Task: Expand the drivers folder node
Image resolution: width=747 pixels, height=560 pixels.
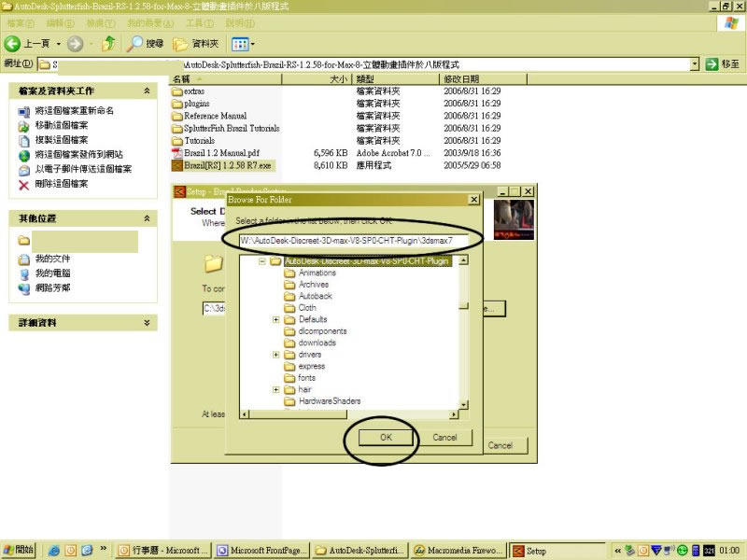Action: click(275, 355)
